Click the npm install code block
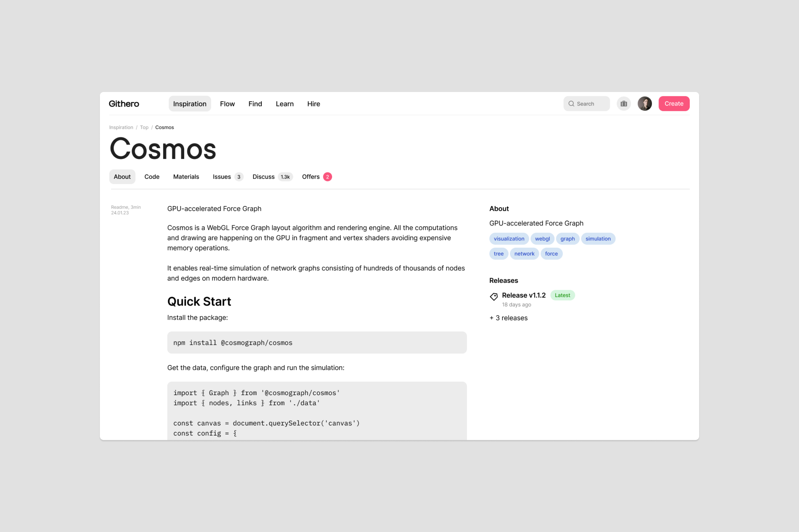799x532 pixels. click(316, 342)
